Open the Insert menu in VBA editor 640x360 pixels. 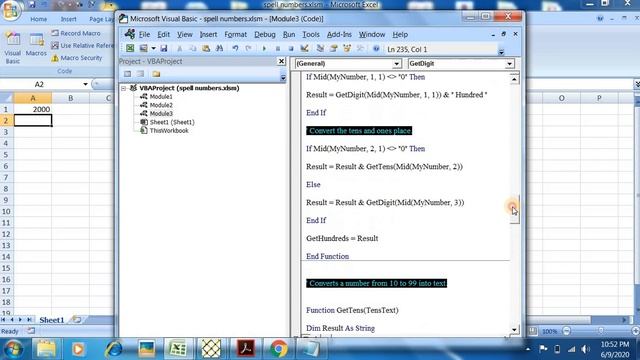click(208, 35)
